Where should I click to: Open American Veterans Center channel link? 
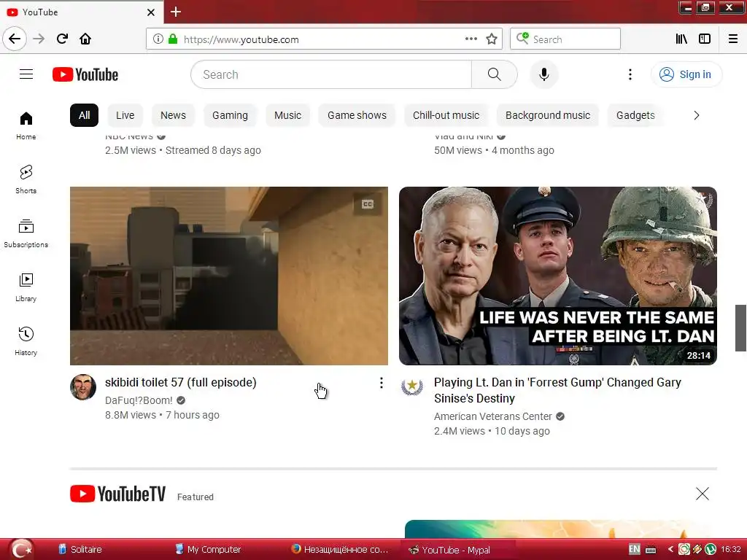[492, 416]
